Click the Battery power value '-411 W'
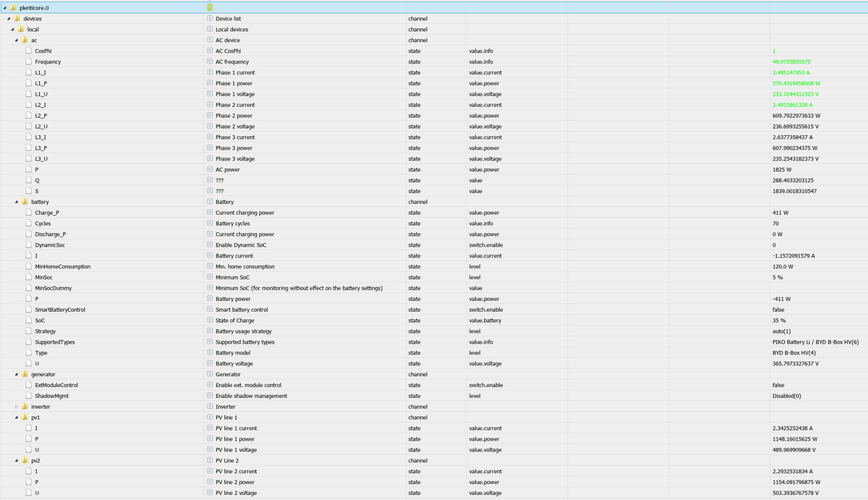 (781, 299)
